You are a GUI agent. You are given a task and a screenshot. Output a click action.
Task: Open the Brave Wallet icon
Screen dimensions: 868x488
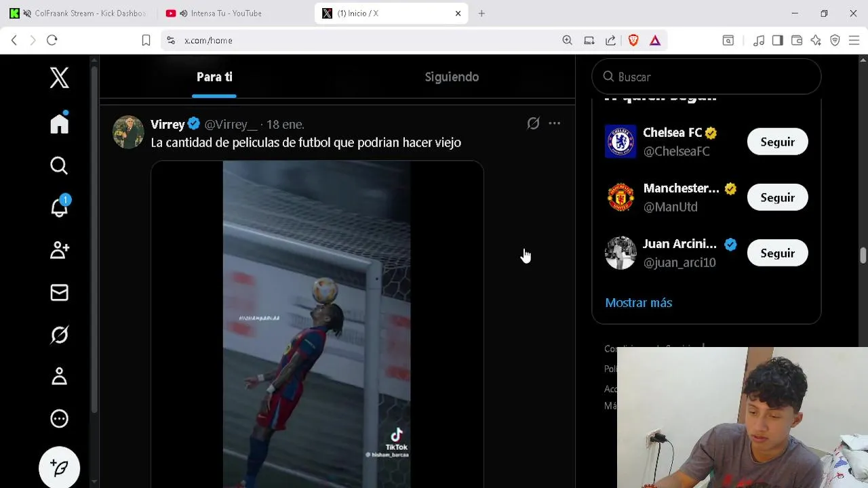pos(797,41)
